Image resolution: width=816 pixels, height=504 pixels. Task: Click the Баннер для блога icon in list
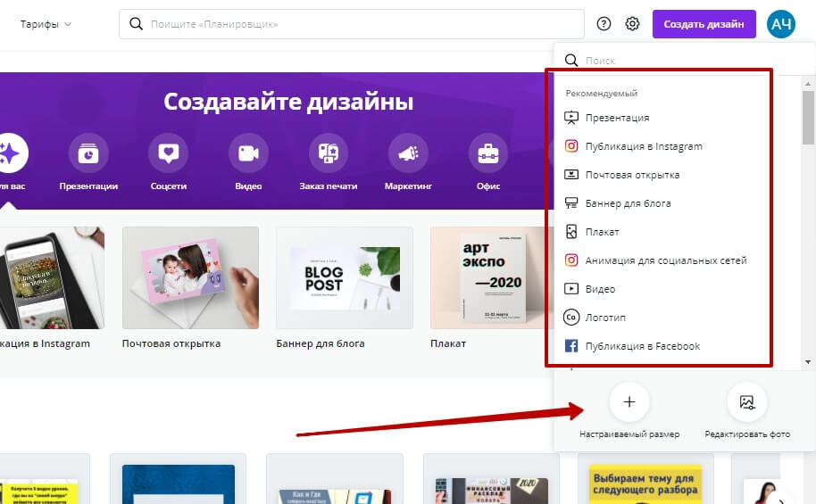point(571,203)
